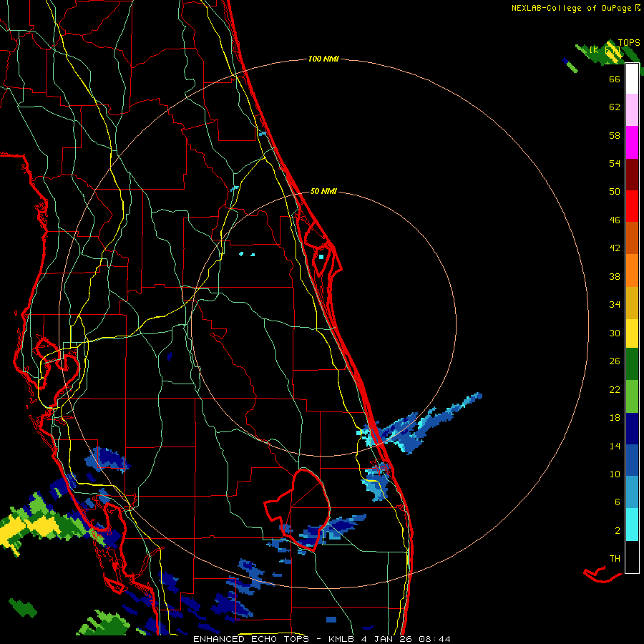Click the legend scale label 66
This screenshot has width=644, height=644.
pyautogui.click(x=615, y=79)
